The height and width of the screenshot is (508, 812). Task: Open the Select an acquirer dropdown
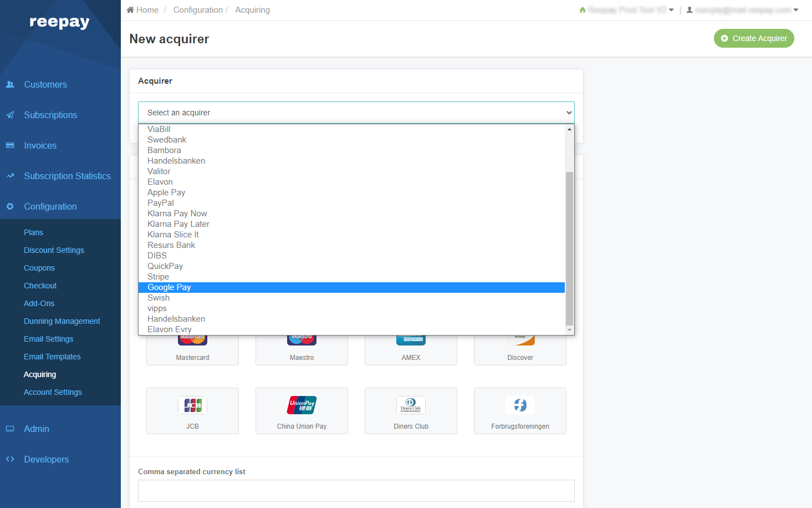click(x=356, y=113)
